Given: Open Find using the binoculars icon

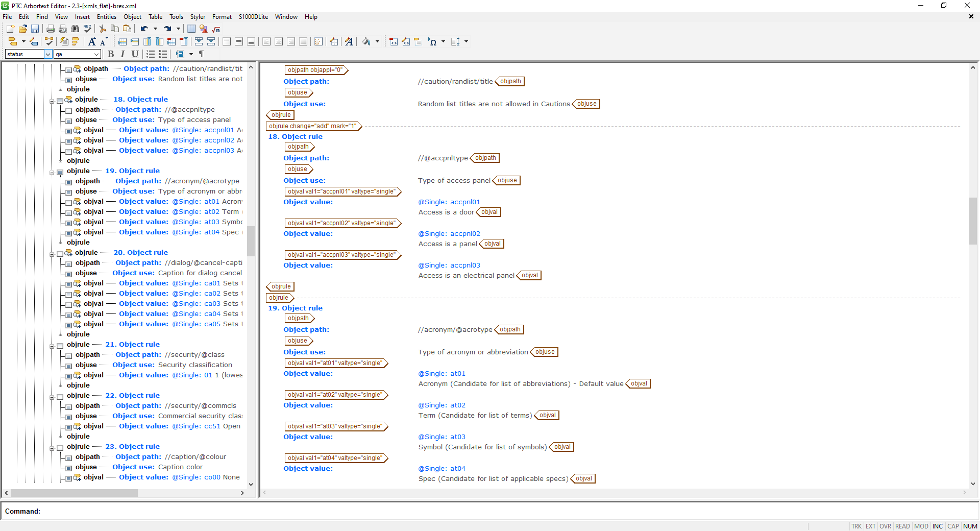Looking at the screenshot, I should [x=75, y=29].
